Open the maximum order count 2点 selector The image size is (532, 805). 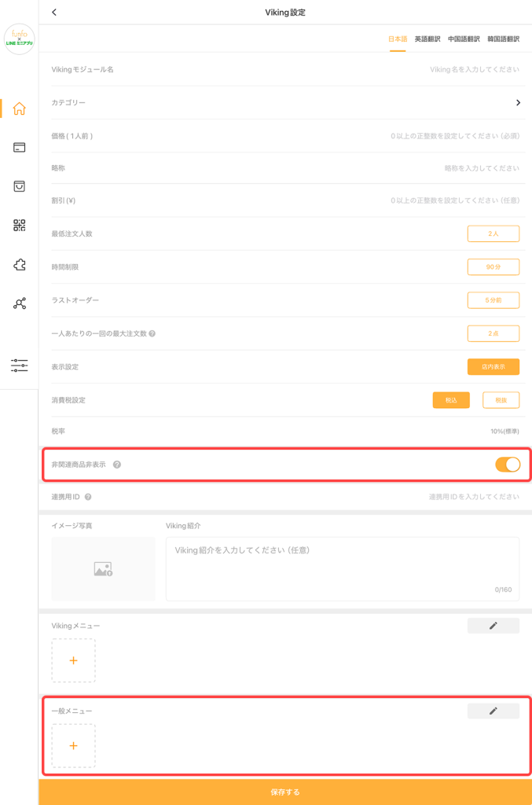493,333
